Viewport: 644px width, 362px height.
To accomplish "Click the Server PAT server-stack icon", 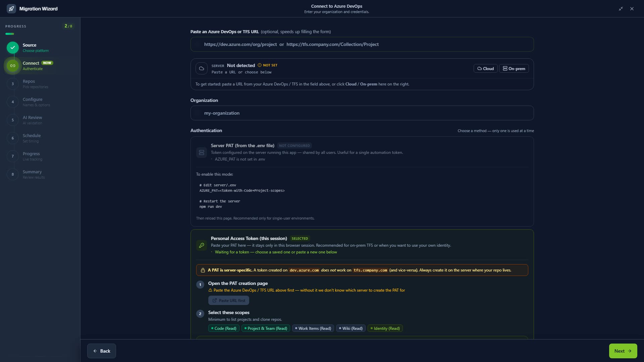I will (202, 153).
